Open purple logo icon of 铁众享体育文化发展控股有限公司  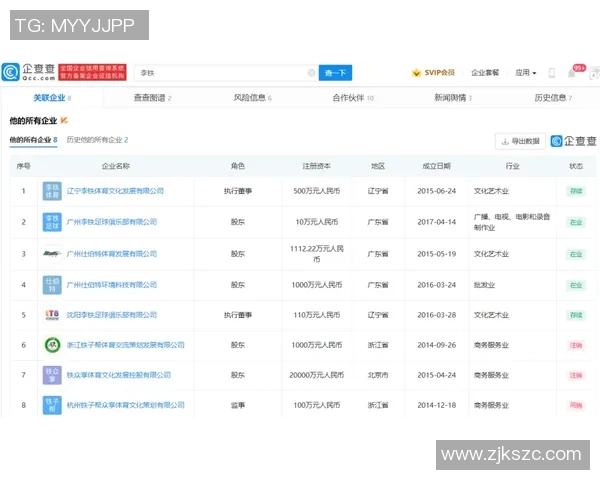point(52,375)
